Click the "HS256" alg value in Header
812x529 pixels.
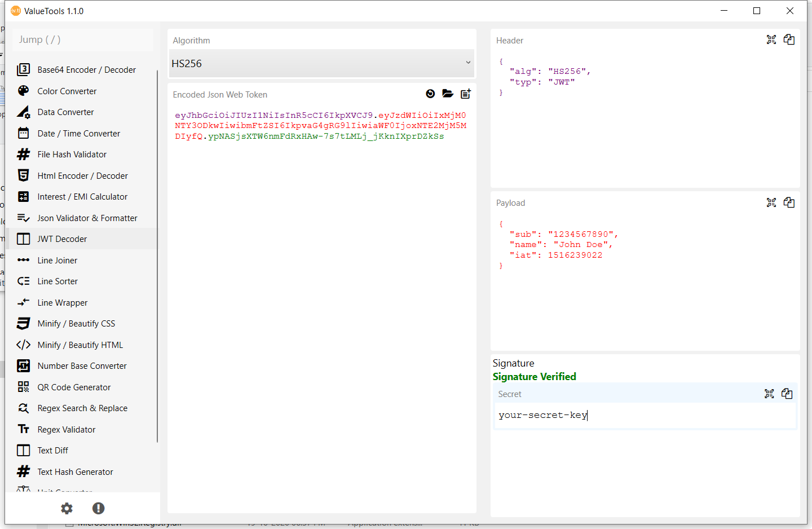click(567, 72)
